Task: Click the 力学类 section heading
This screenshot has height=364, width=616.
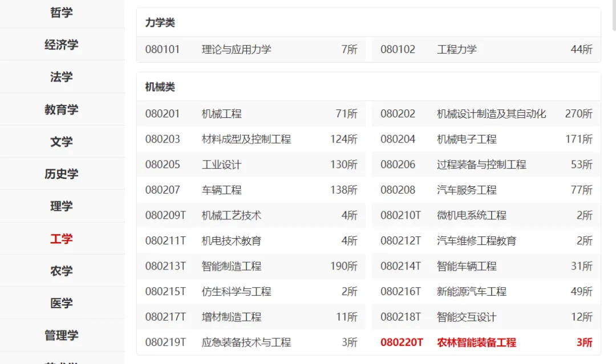Action: pos(160,23)
